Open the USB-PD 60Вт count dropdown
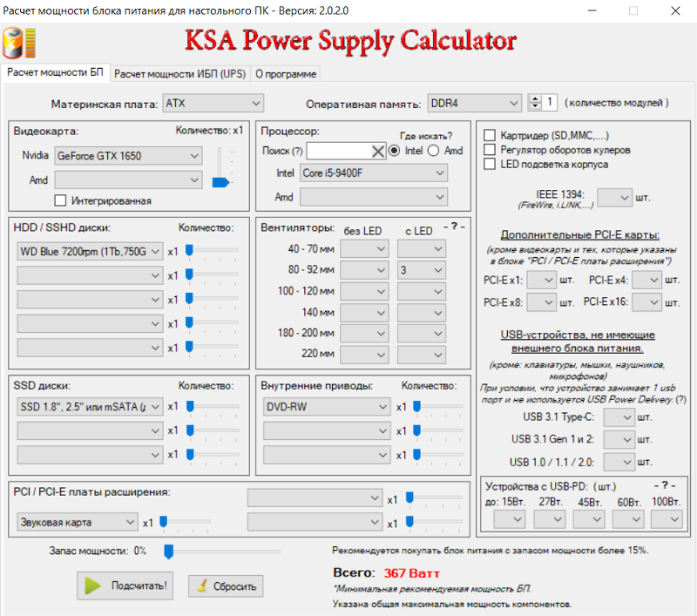 click(627, 519)
